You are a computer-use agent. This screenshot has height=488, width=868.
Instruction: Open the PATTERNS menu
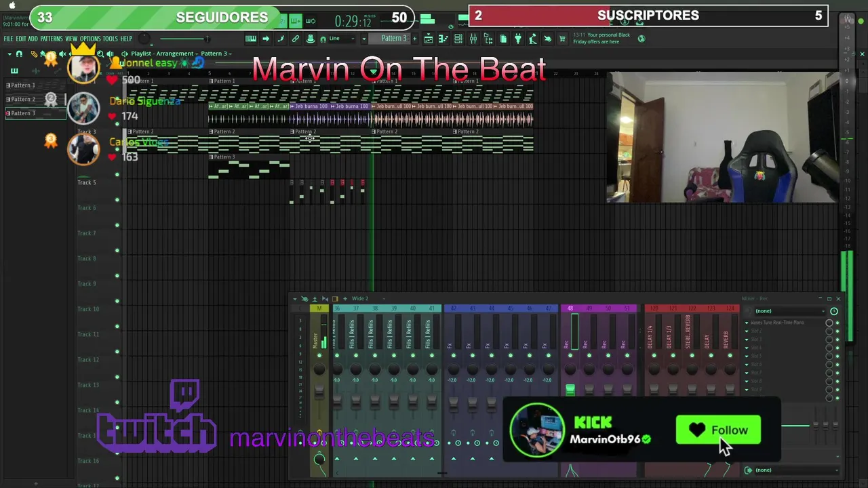tap(52, 39)
